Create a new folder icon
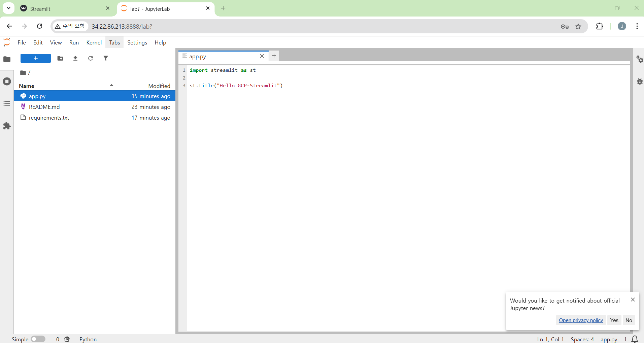The height and width of the screenshot is (343, 644). 60,58
